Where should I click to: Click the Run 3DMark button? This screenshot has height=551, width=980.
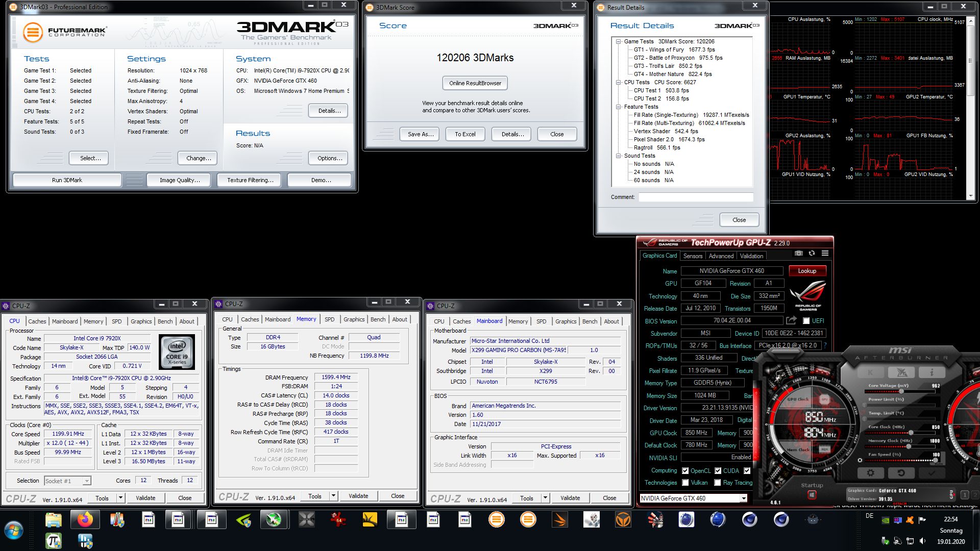(x=67, y=180)
